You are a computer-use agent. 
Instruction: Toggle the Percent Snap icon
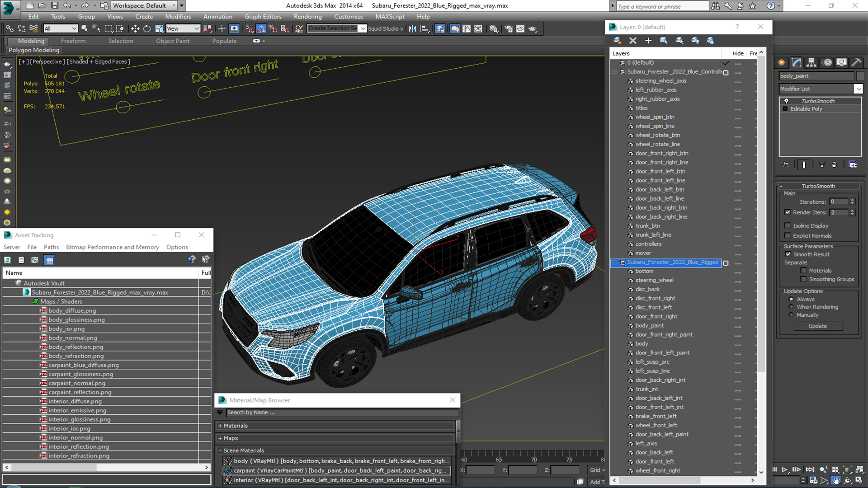coord(273,28)
